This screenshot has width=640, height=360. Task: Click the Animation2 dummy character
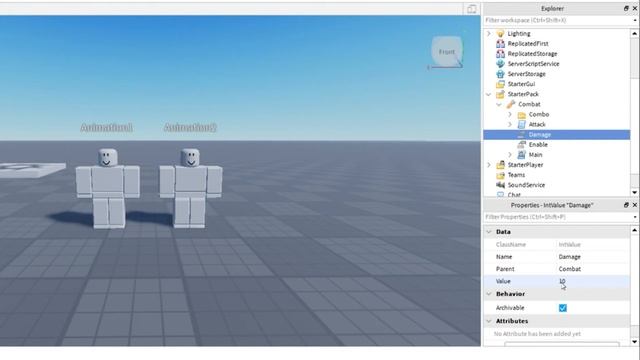[x=191, y=188]
